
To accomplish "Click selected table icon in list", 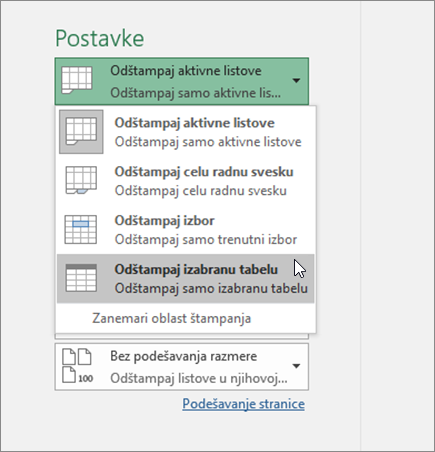I will tap(81, 278).
